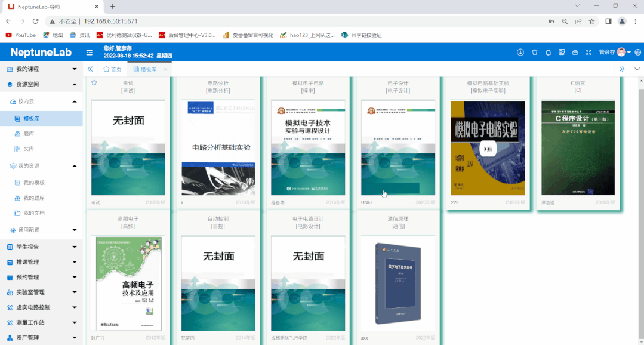Open the 管彦存 user dropdown

point(615,53)
